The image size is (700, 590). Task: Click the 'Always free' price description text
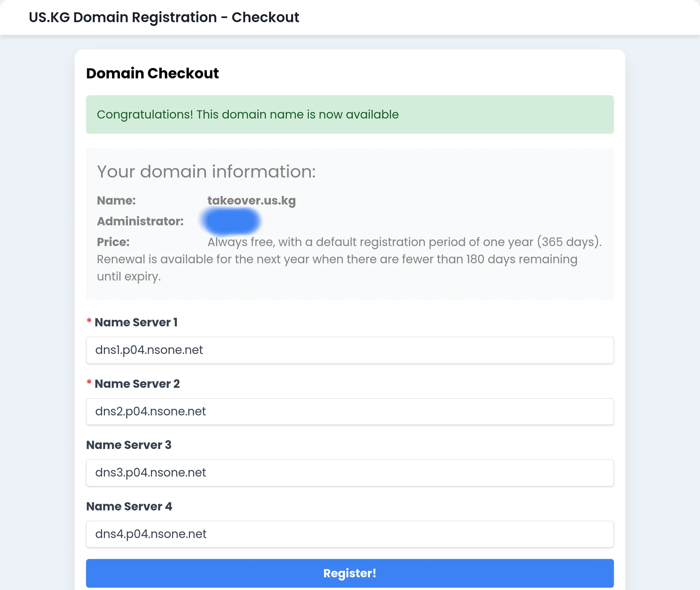coord(404,242)
